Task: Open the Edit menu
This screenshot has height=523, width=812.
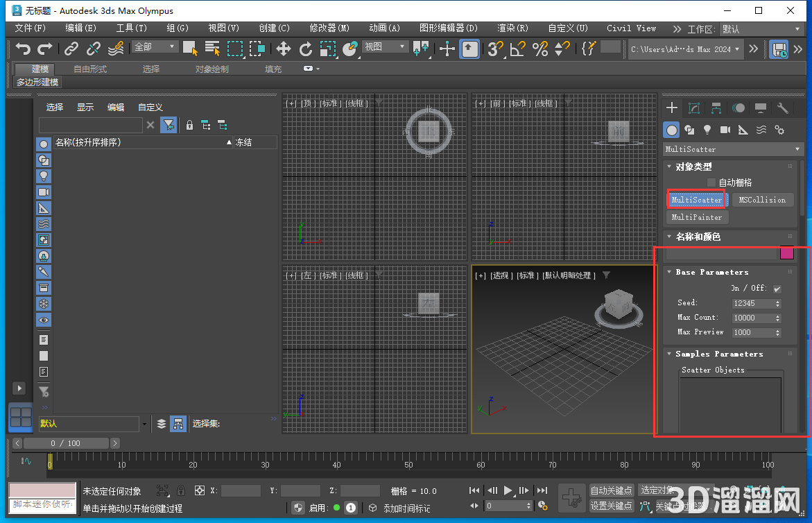Action: pos(81,28)
